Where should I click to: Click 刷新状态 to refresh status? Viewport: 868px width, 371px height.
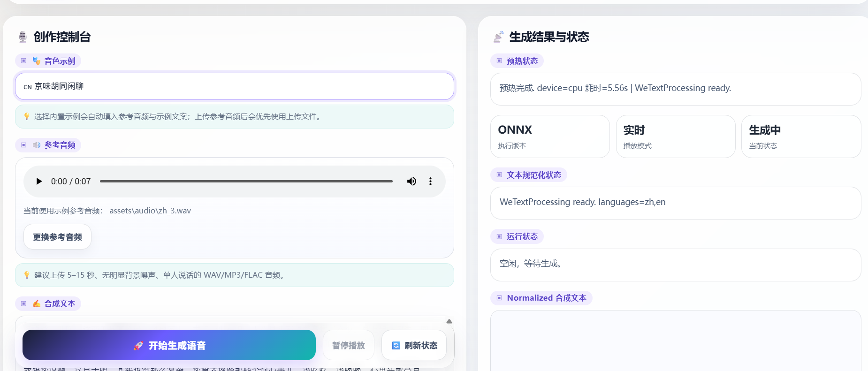[x=414, y=345]
